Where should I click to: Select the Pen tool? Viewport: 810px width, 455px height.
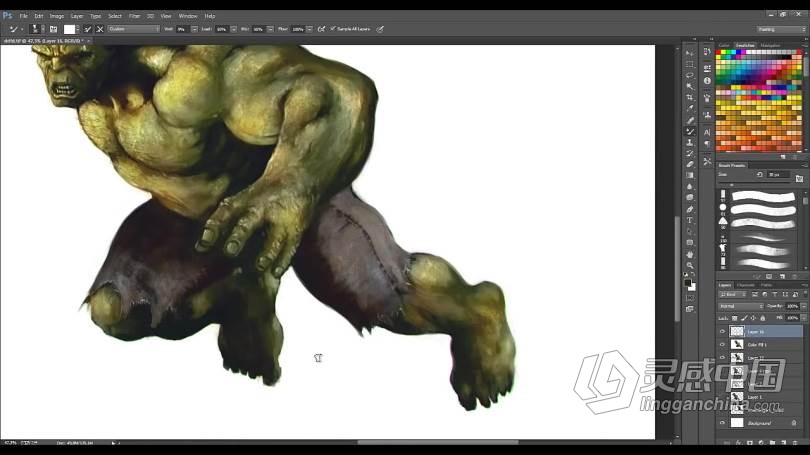point(690,209)
